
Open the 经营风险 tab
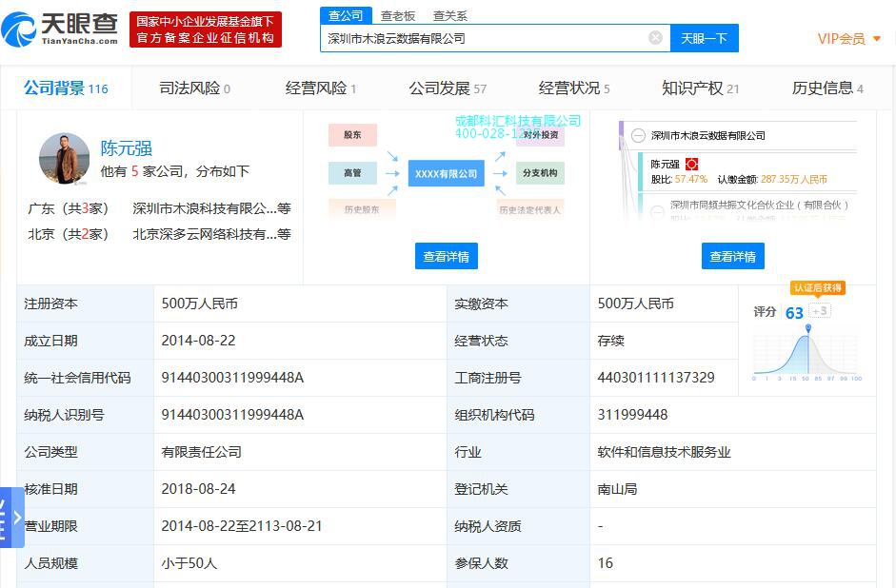321,88
